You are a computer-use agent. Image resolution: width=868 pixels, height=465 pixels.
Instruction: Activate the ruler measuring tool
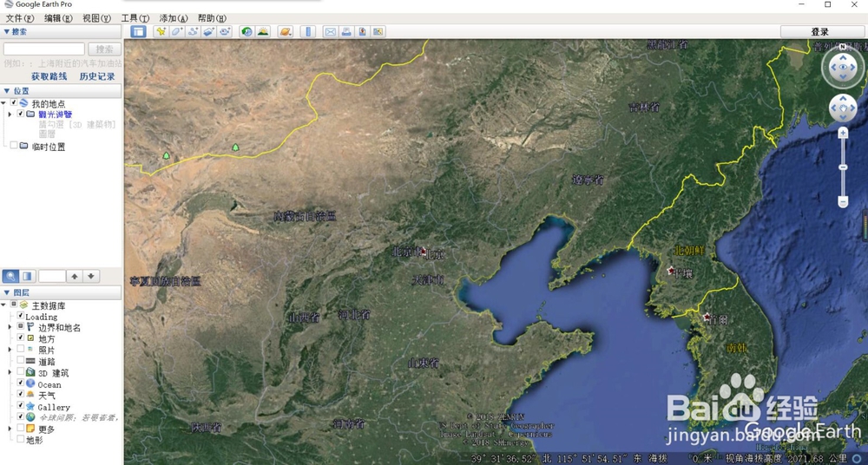[308, 31]
